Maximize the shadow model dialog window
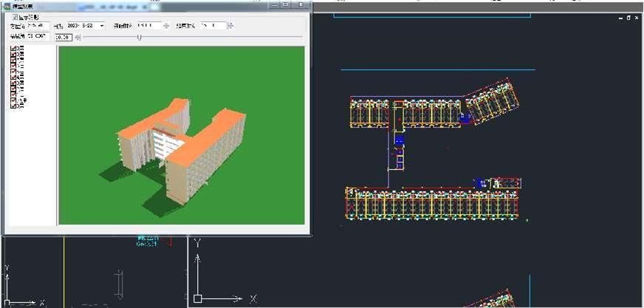 pos(285,4)
